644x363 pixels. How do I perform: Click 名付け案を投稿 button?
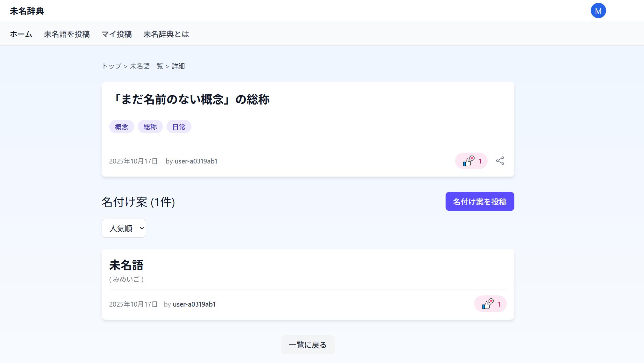click(x=480, y=201)
